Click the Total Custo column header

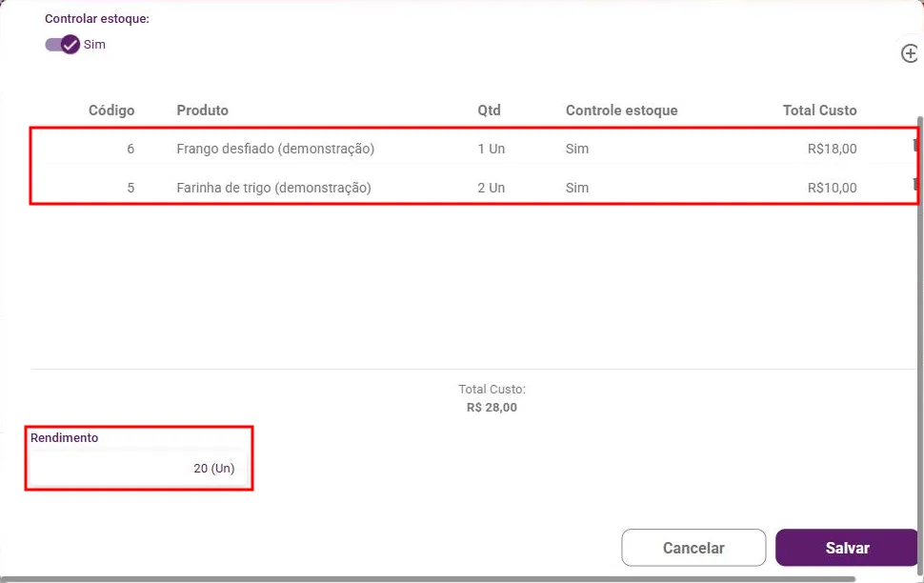[x=820, y=111]
